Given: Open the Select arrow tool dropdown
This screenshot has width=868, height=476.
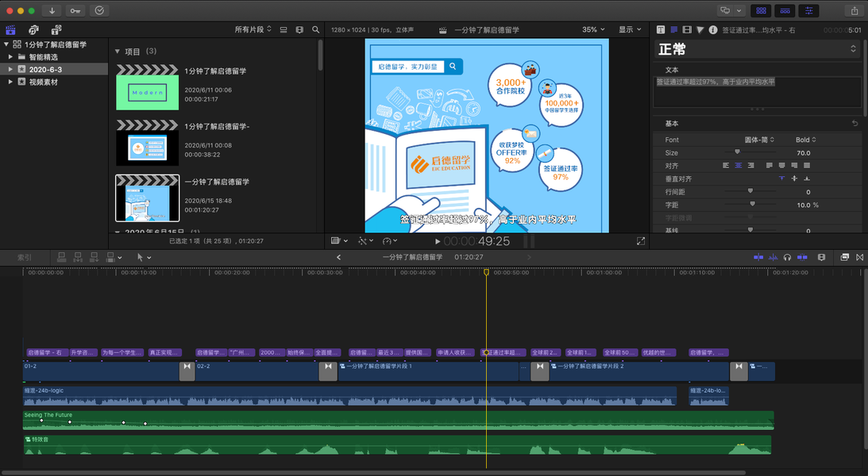Looking at the screenshot, I should (144, 257).
